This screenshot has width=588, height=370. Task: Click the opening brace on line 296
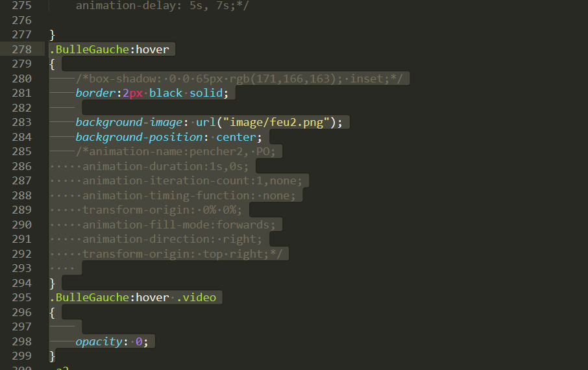coord(53,313)
